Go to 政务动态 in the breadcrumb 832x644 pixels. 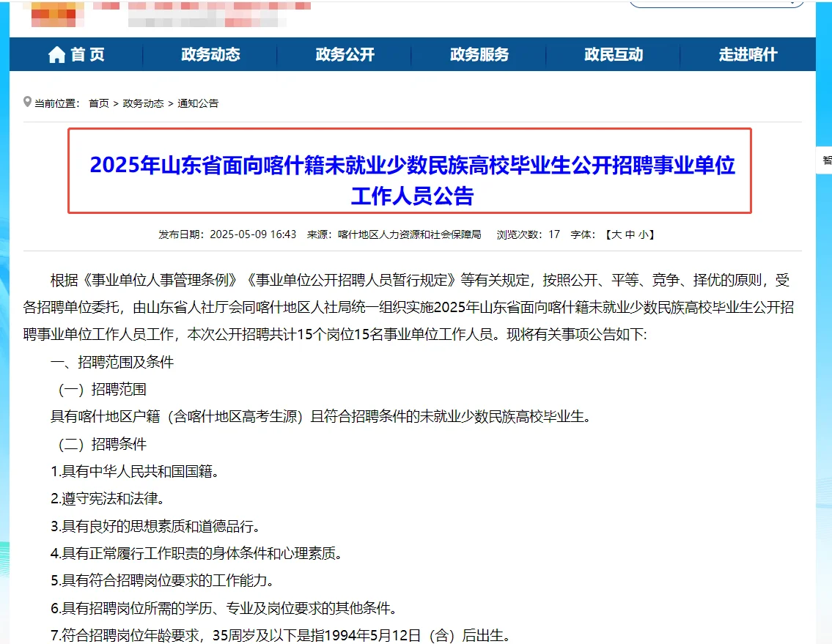coord(143,103)
